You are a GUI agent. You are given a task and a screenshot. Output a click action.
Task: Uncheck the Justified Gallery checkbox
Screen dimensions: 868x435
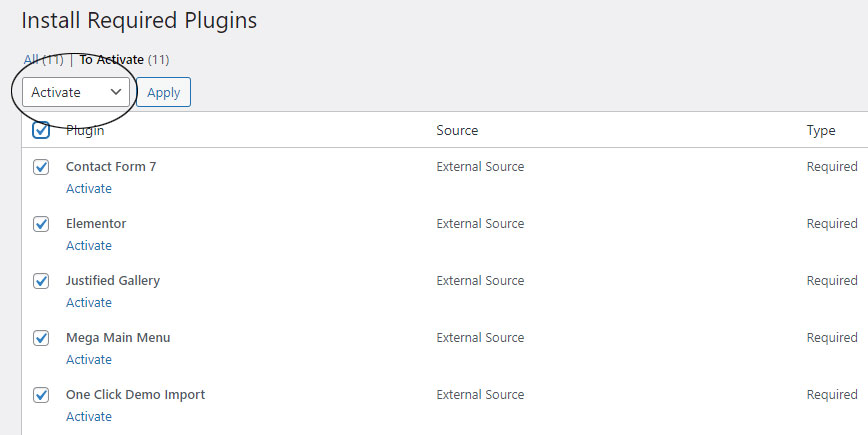pyautogui.click(x=41, y=281)
